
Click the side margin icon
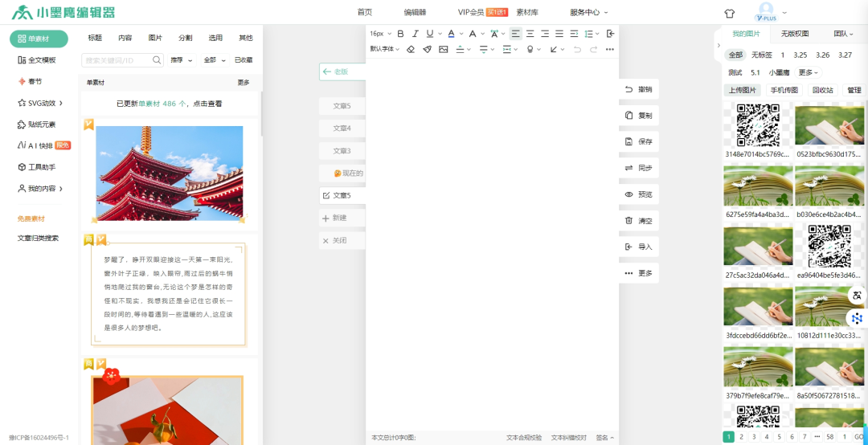tap(507, 49)
